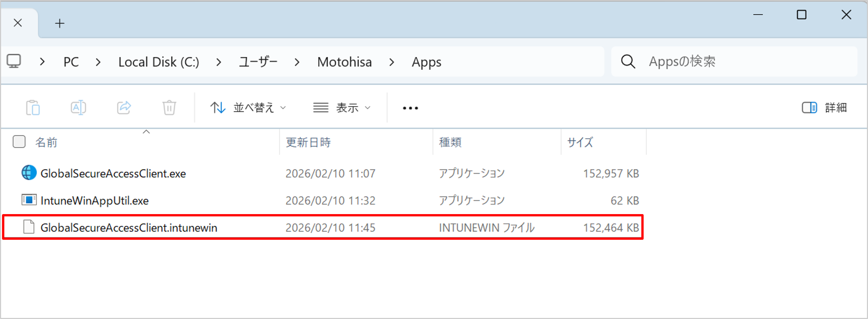Toggle the select-all checkbox beside 名前
The width and height of the screenshot is (868, 319).
click(x=19, y=142)
